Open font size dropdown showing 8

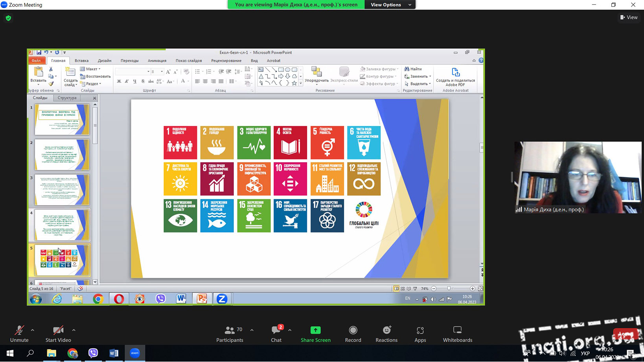click(x=162, y=71)
